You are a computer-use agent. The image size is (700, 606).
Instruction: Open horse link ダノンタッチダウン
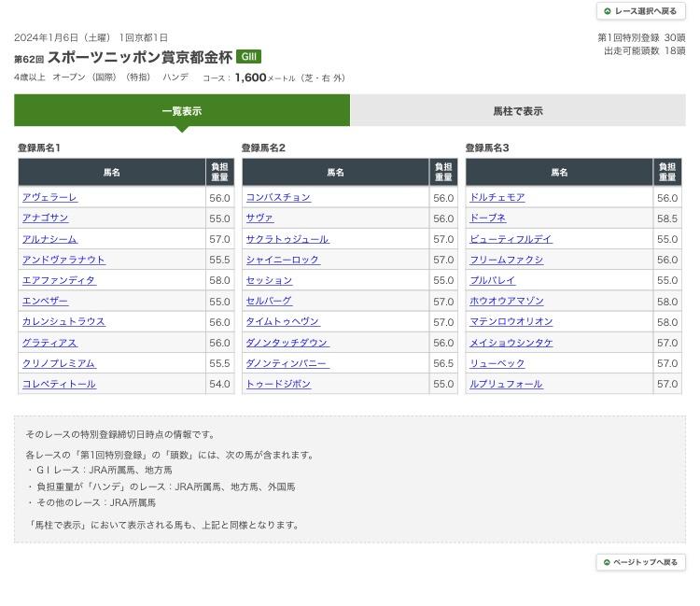click(x=288, y=343)
